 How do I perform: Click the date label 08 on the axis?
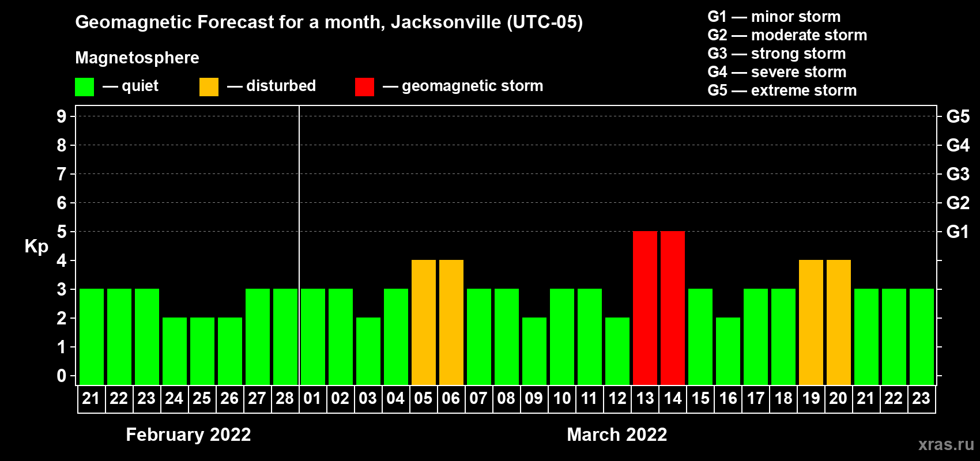506,398
